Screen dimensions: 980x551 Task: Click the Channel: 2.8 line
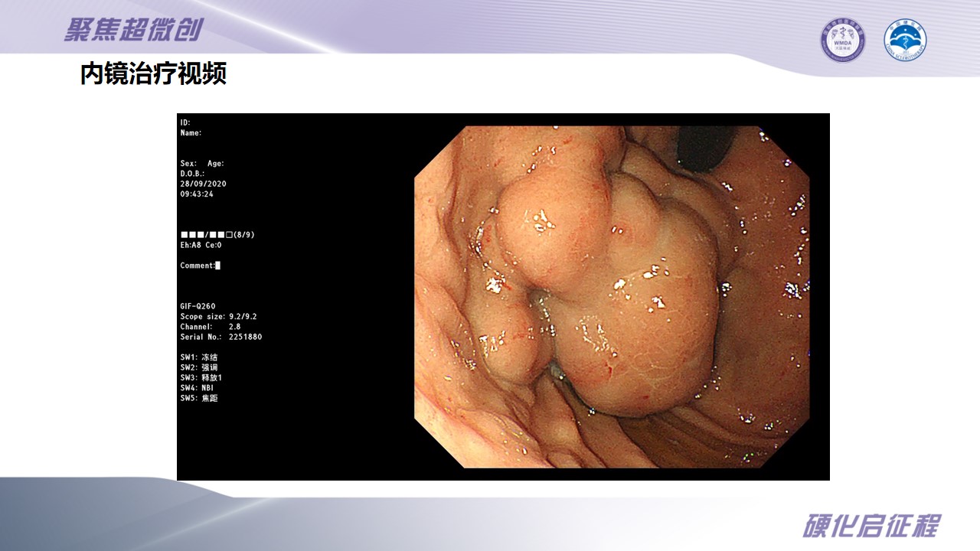pos(211,327)
